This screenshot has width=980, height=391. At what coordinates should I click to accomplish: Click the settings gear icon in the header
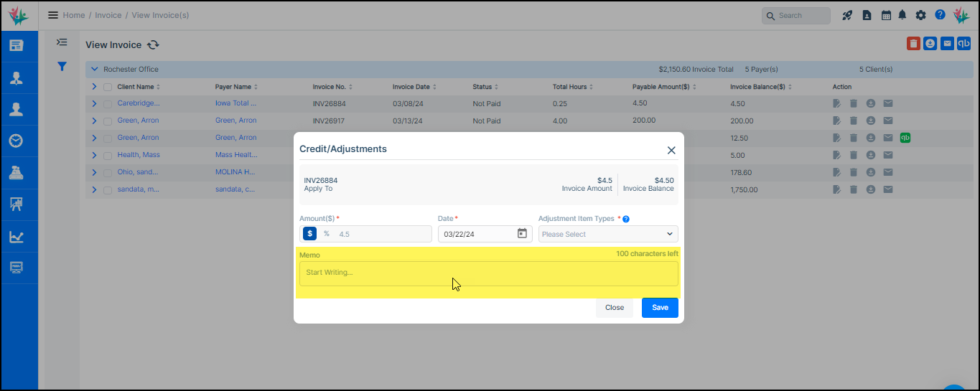920,15
